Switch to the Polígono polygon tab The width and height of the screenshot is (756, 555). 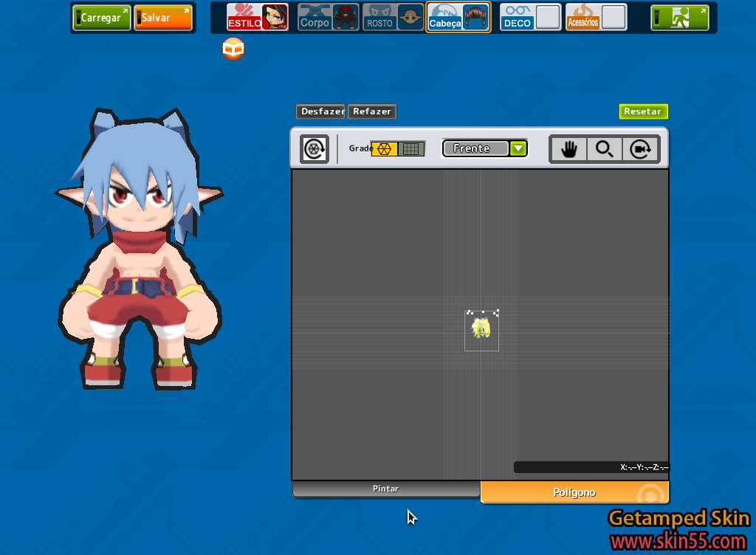[574, 492]
